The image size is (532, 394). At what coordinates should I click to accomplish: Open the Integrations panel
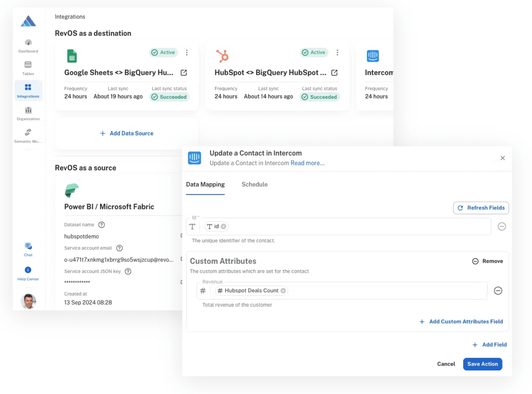pos(28,91)
